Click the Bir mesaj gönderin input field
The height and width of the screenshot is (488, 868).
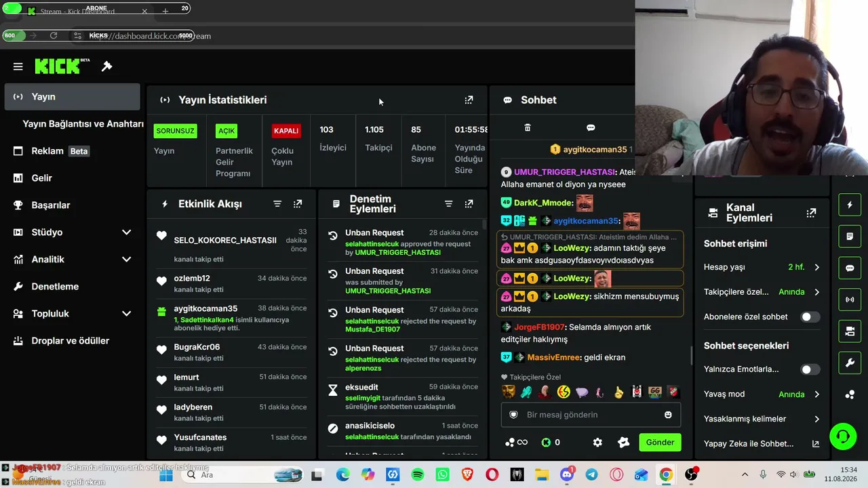591,415
